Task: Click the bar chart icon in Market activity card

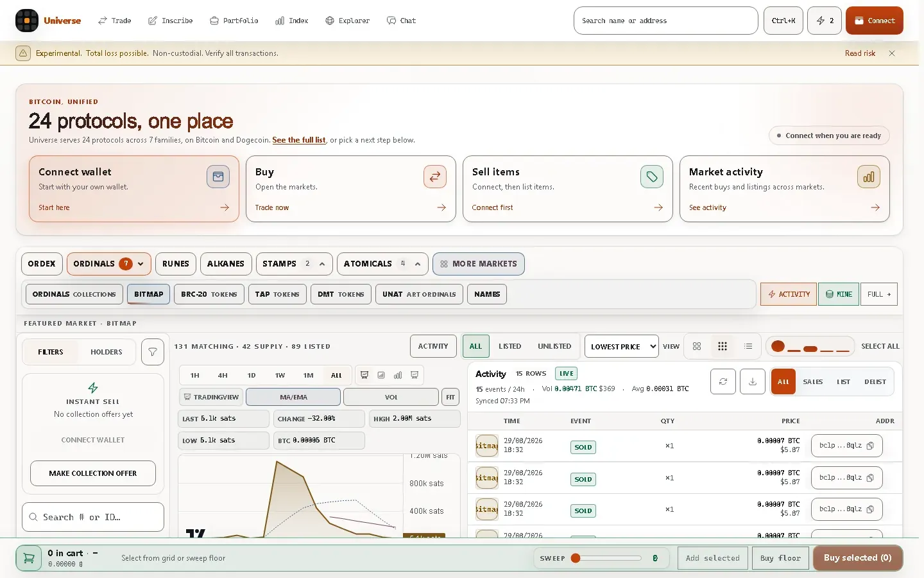Action: pyautogui.click(x=869, y=177)
